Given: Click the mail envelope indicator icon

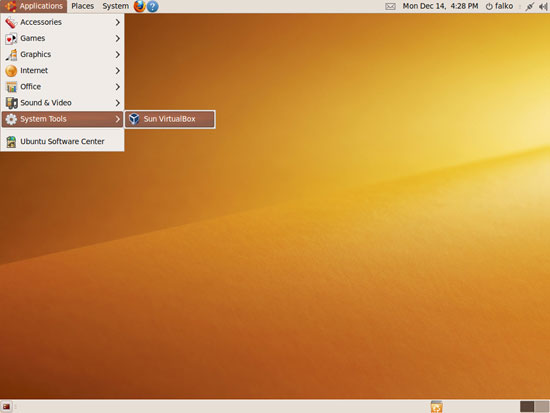Looking at the screenshot, I should (390, 6).
